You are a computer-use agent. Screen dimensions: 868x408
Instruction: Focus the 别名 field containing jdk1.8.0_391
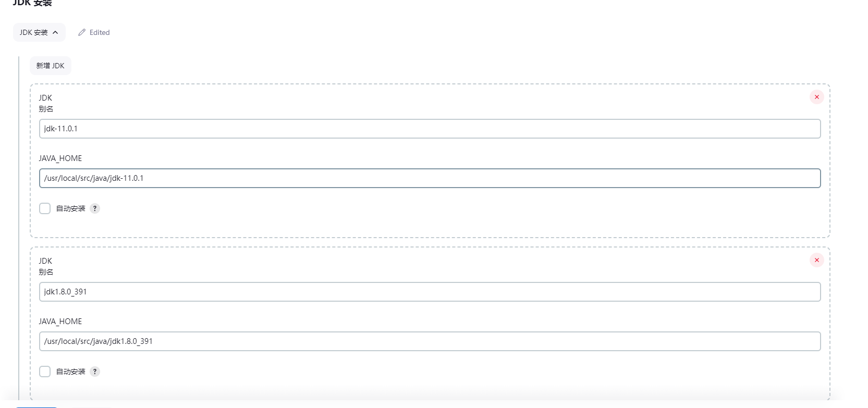430,292
